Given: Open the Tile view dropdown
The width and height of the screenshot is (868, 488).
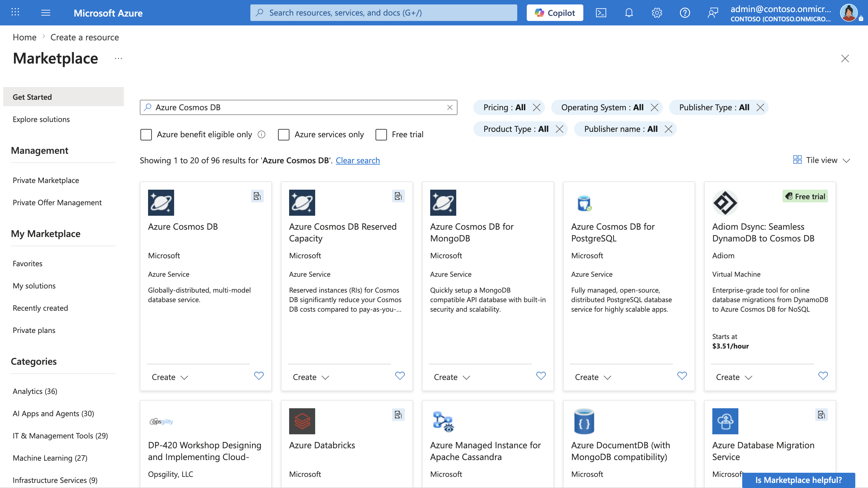Looking at the screenshot, I should [822, 160].
